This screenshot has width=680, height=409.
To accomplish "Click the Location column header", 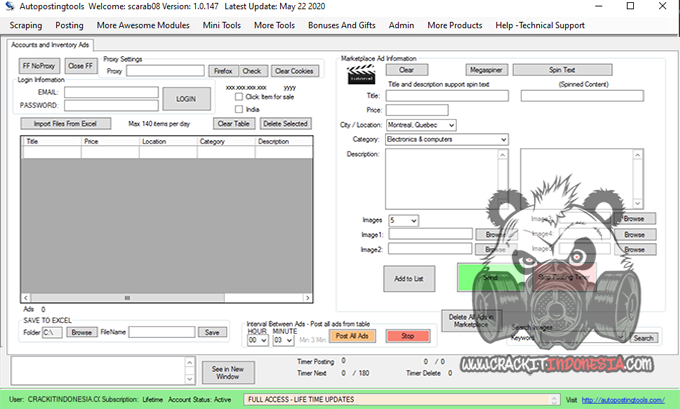I will pyautogui.click(x=168, y=141).
